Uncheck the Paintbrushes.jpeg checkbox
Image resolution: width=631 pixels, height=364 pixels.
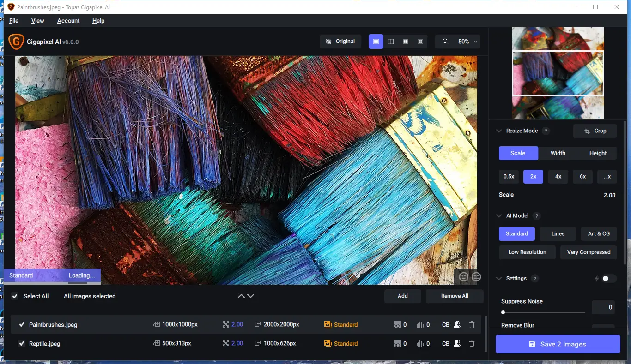21,325
